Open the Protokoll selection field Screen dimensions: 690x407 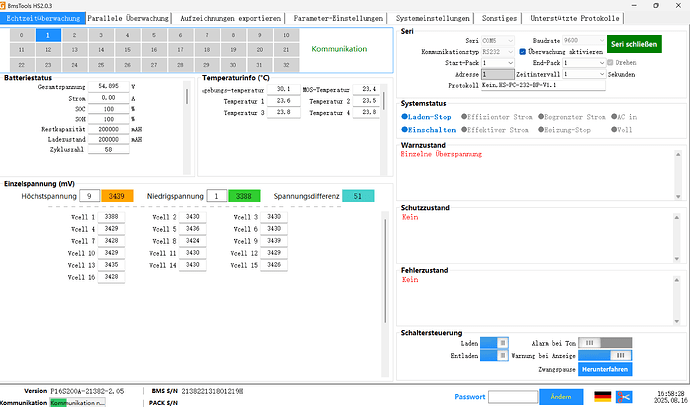[543, 85]
